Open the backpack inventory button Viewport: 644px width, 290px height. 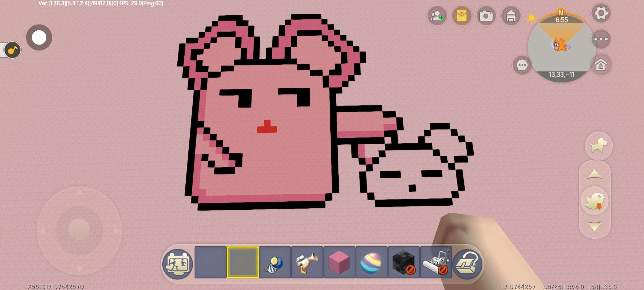(x=467, y=263)
